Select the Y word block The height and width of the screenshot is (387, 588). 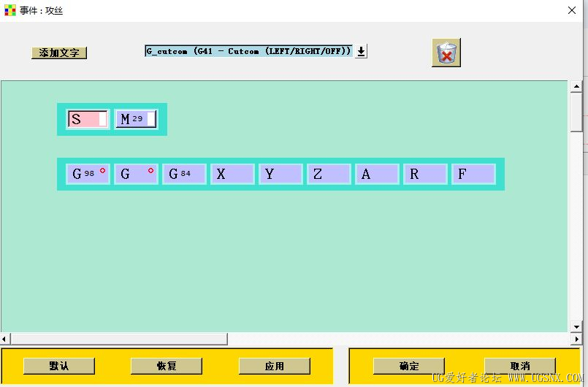(x=280, y=174)
